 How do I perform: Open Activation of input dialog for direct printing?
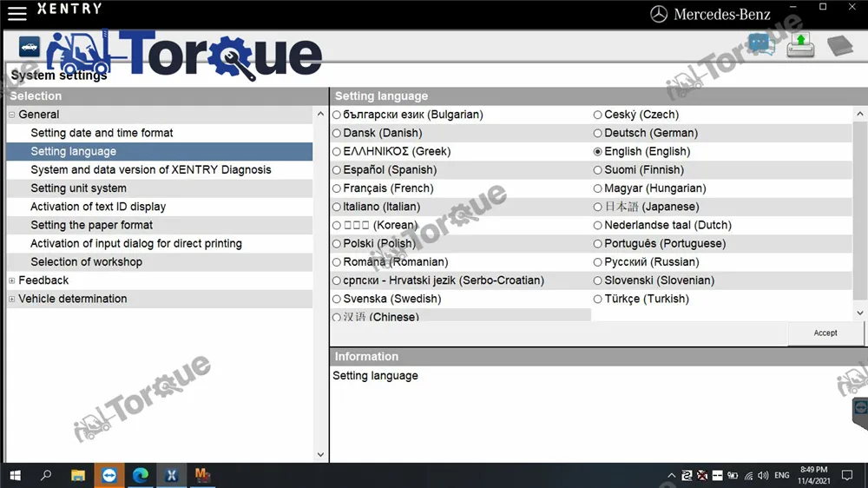tap(160, 244)
